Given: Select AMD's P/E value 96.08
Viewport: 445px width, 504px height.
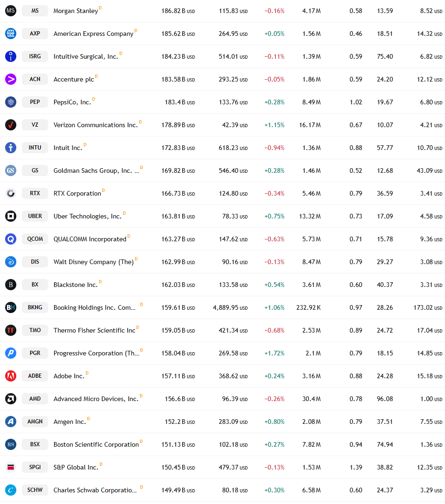Looking at the screenshot, I should point(385,399).
